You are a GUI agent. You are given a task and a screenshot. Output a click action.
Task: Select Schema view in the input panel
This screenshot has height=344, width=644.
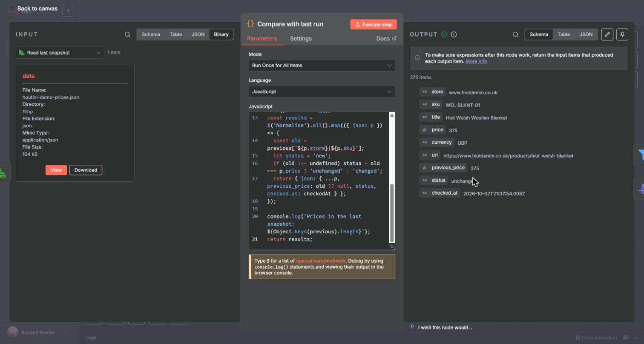pyautogui.click(x=151, y=34)
